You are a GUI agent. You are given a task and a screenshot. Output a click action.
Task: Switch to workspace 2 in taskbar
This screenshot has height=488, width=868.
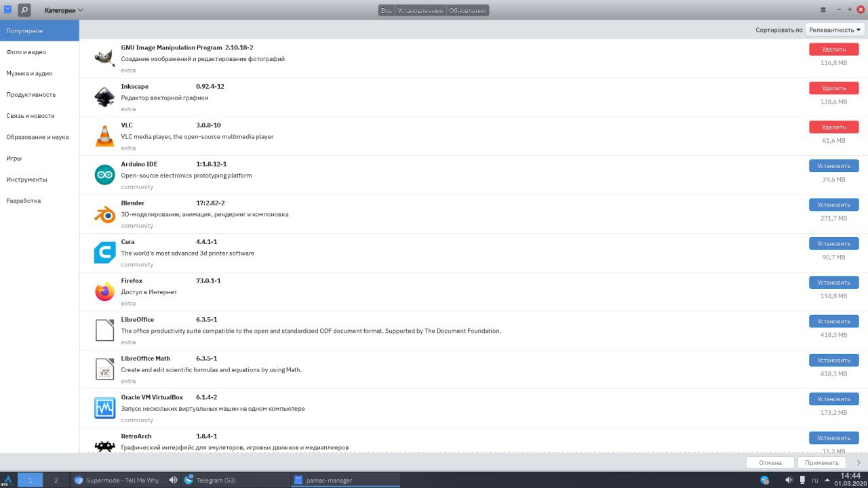tap(56, 481)
